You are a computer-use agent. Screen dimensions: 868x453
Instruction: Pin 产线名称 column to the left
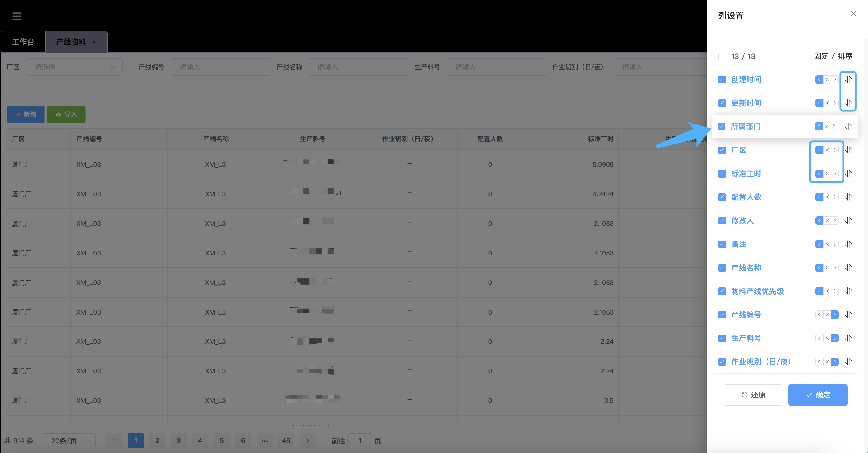[819, 268]
